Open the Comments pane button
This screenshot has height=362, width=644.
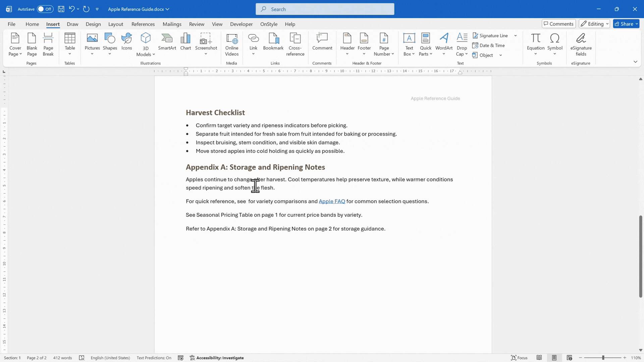click(x=558, y=24)
